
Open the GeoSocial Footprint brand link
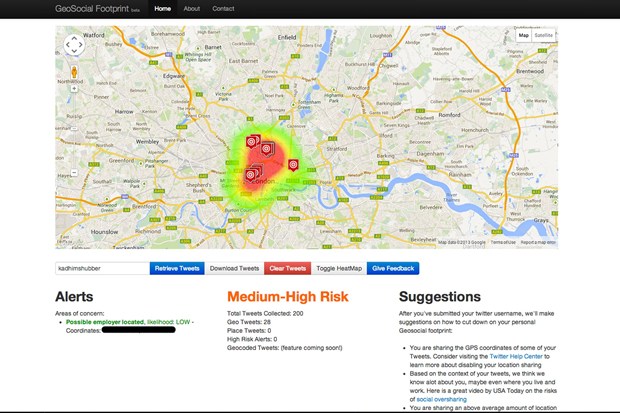[97, 9]
